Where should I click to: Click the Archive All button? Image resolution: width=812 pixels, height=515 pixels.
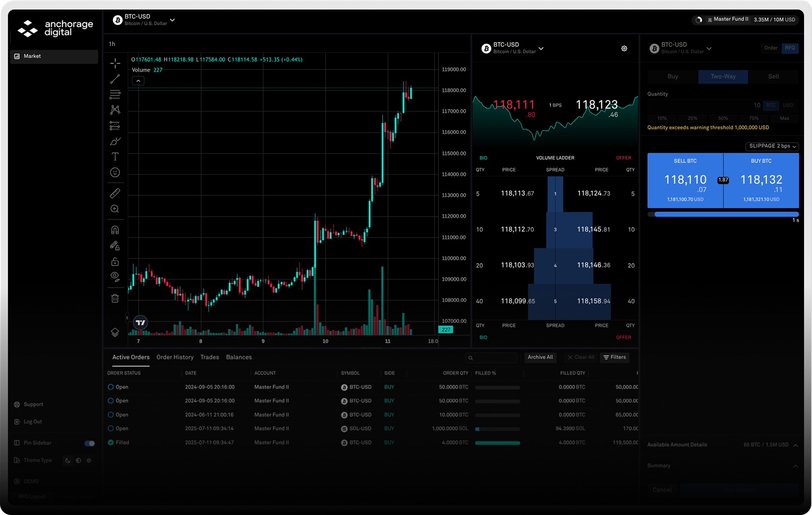coord(540,357)
